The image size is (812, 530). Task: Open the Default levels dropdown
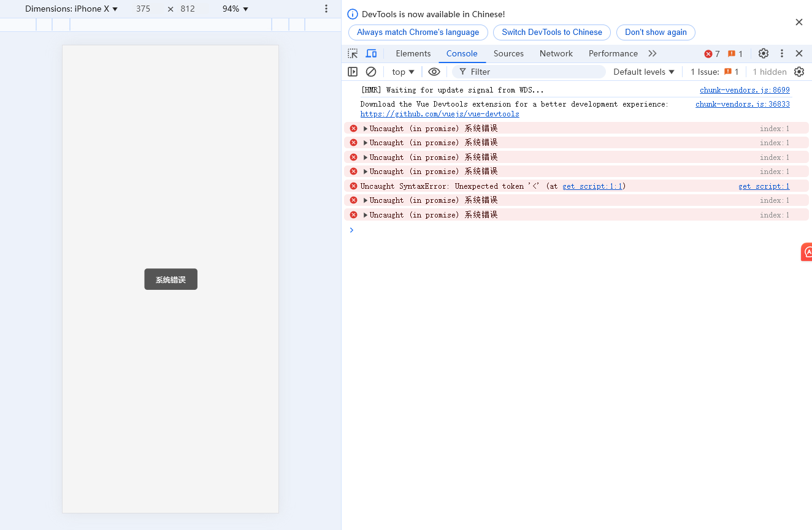(644, 72)
